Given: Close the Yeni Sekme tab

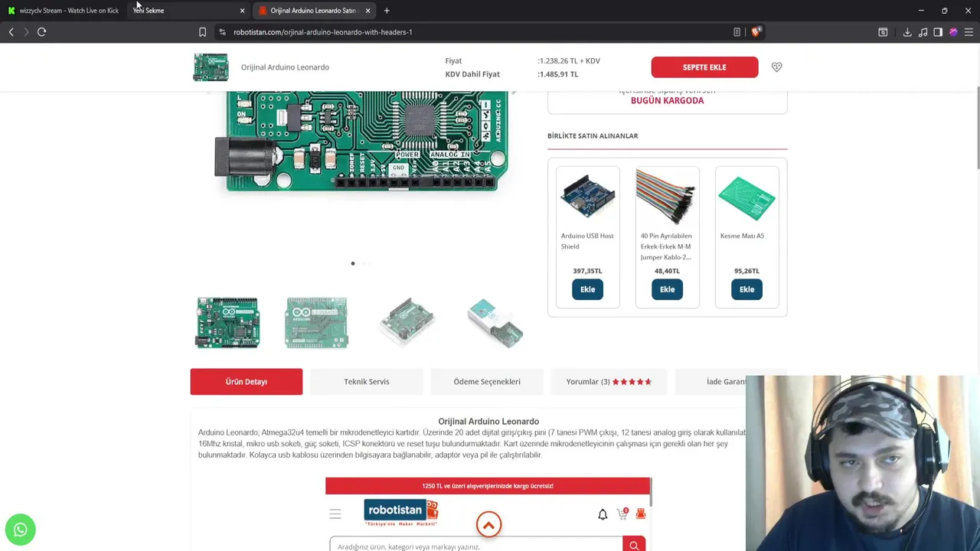Looking at the screenshot, I should tap(242, 11).
